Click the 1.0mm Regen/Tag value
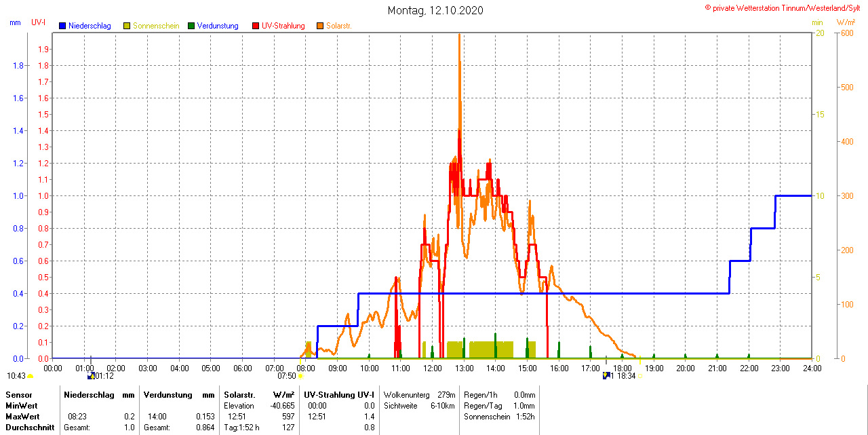Image resolution: width=868 pixels, height=435 pixels. click(x=524, y=405)
